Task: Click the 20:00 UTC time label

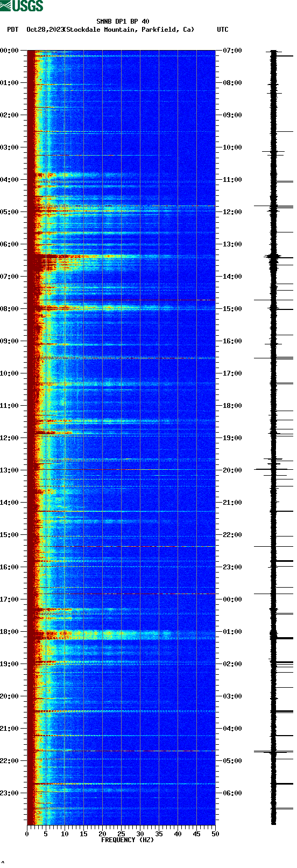Action: click(232, 470)
